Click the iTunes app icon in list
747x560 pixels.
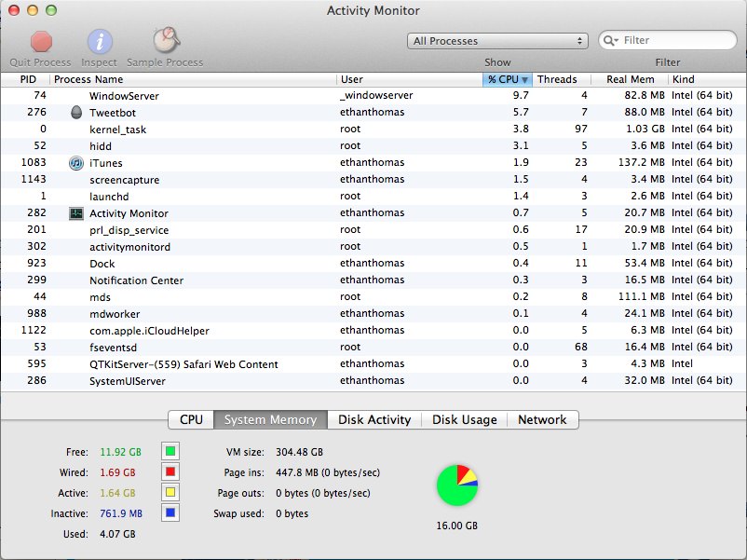76,163
